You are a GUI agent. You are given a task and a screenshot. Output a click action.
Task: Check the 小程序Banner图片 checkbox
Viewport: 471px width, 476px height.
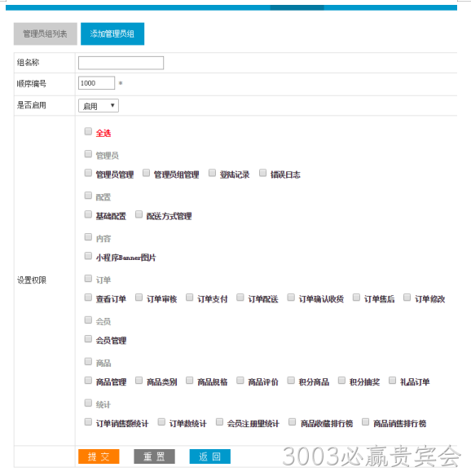[88, 256]
